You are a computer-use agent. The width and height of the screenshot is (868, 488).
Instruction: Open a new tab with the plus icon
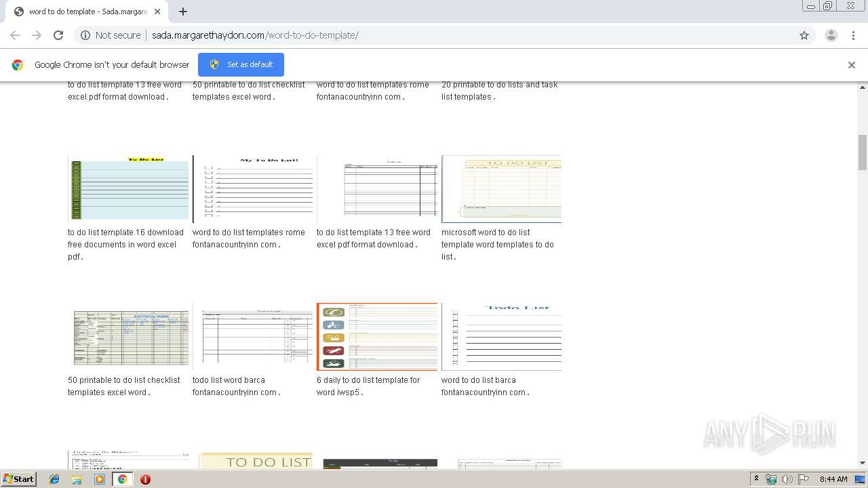[x=183, y=12]
